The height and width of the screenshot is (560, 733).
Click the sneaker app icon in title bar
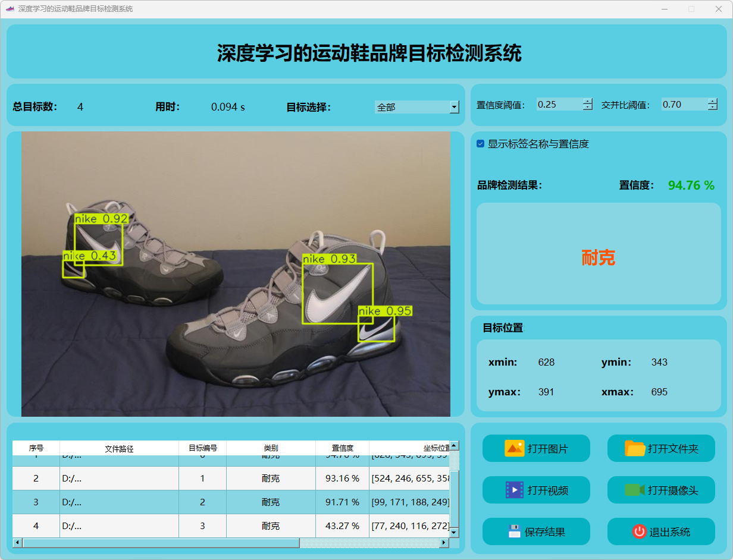(x=10, y=9)
